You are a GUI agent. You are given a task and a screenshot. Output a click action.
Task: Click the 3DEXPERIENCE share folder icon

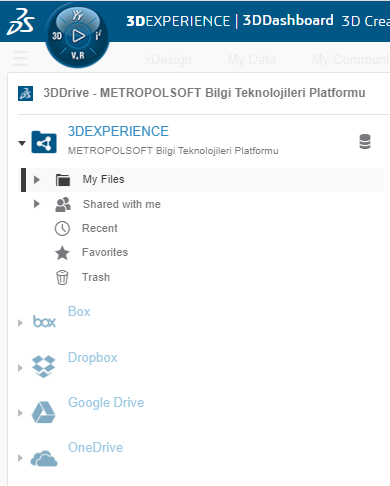point(44,142)
